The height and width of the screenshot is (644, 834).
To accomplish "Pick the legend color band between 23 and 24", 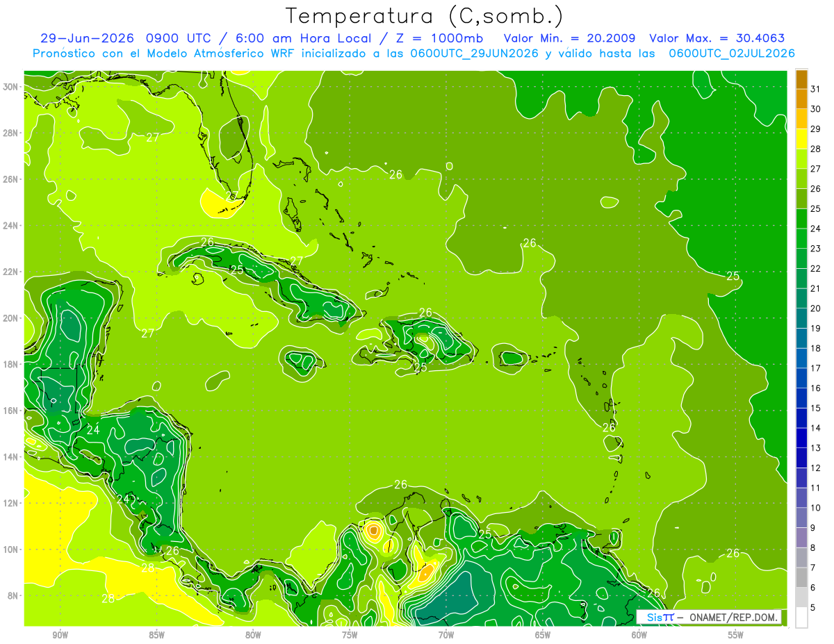I will 801,239.
